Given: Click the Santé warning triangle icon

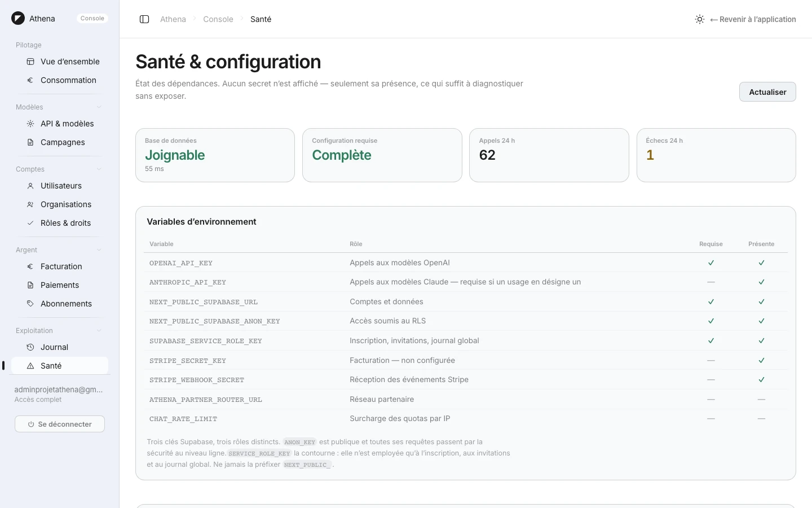Looking at the screenshot, I should coord(30,366).
